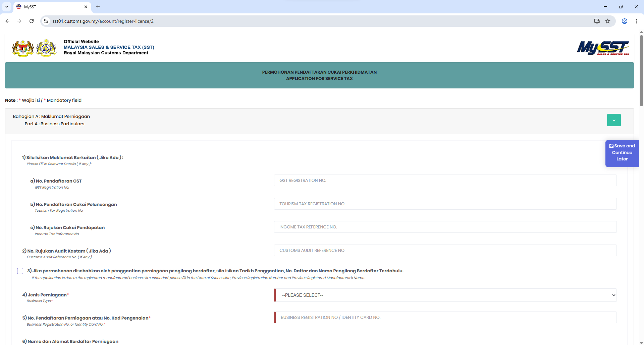This screenshot has width=644, height=345.
Task: Click the GST Registration No. input field
Action: (445, 181)
